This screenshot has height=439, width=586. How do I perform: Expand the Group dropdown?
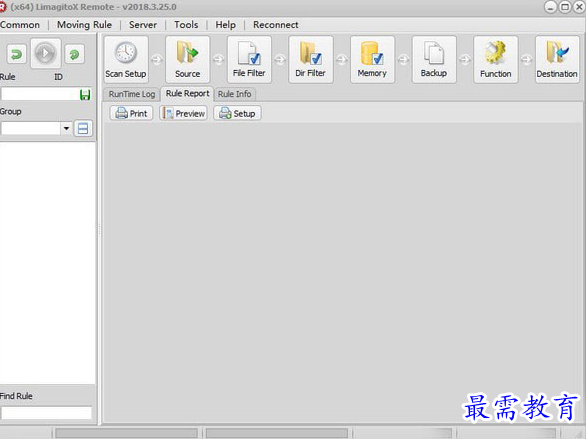click(x=66, y=129)
